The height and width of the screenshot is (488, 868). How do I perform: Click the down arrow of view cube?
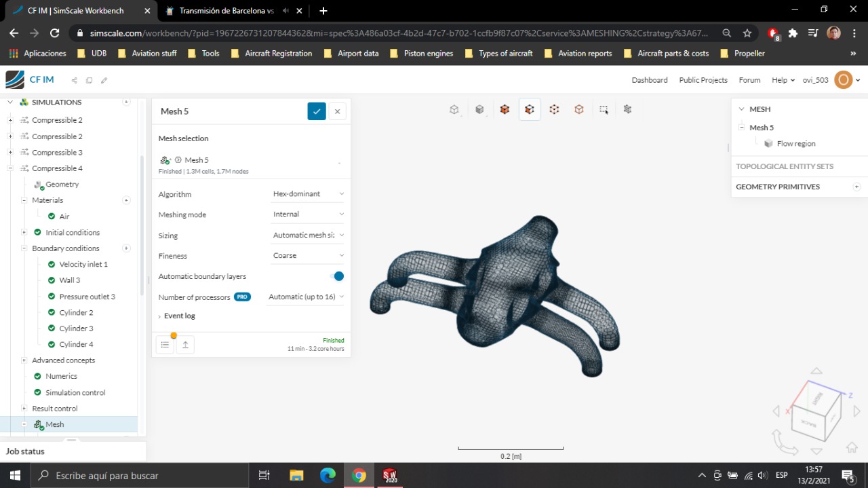click(816, 451)
